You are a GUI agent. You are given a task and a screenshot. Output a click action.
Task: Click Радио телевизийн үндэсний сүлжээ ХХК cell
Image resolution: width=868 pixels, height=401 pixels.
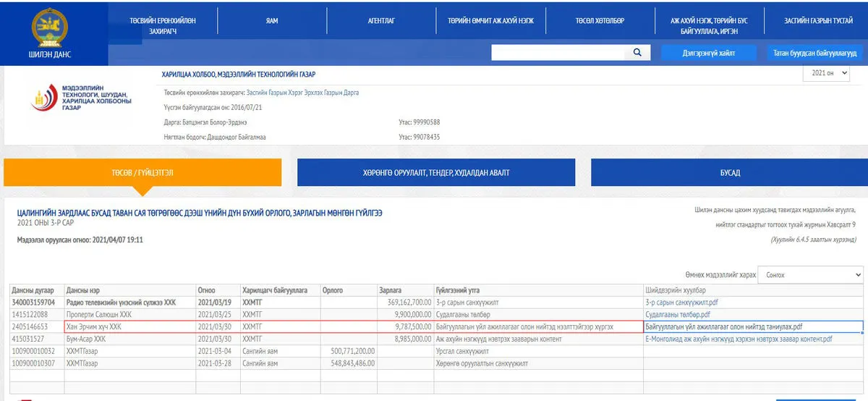coord(129,302)
